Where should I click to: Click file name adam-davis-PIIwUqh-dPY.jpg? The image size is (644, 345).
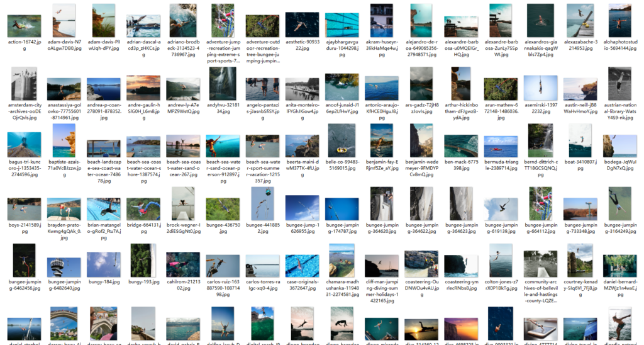click(x=104, y=45)
